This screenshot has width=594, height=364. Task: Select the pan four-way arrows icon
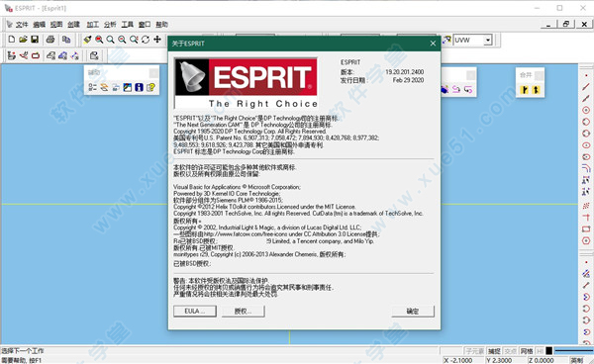pos(157,40)
